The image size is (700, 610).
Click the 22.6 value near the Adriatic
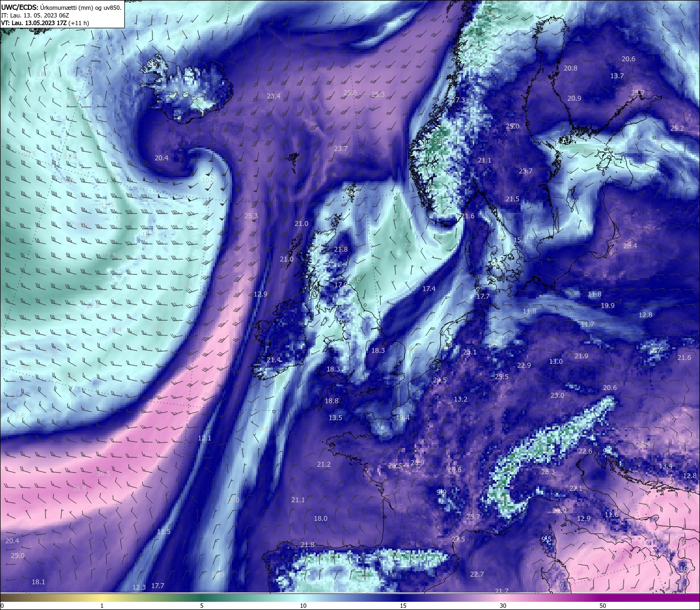[585, 451]
